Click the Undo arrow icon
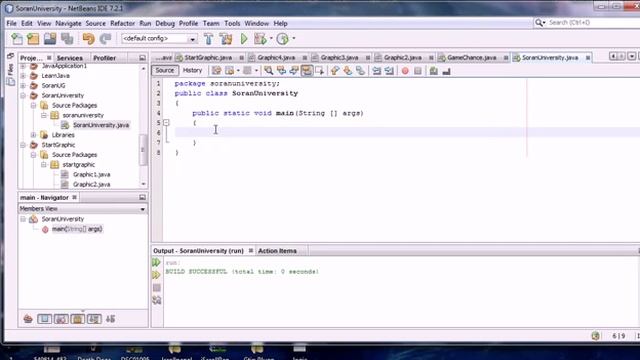The height and width of the screenshot is (360, 640). point(88,39)
